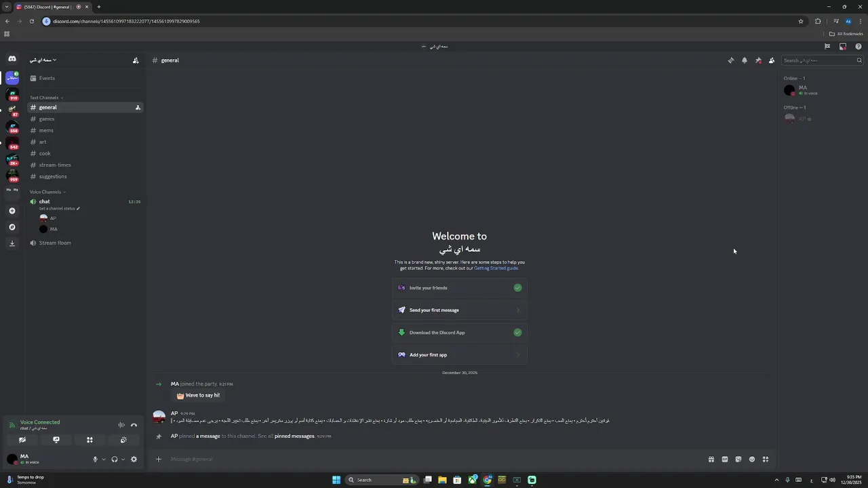The height and width of the screenshot is (488, 868).
Task: Open the server with 542 badge
Action: (x=12, y=143)
